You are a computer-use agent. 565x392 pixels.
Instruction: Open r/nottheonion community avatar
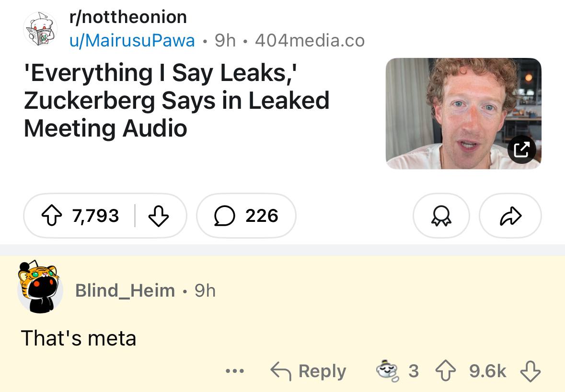40,29
